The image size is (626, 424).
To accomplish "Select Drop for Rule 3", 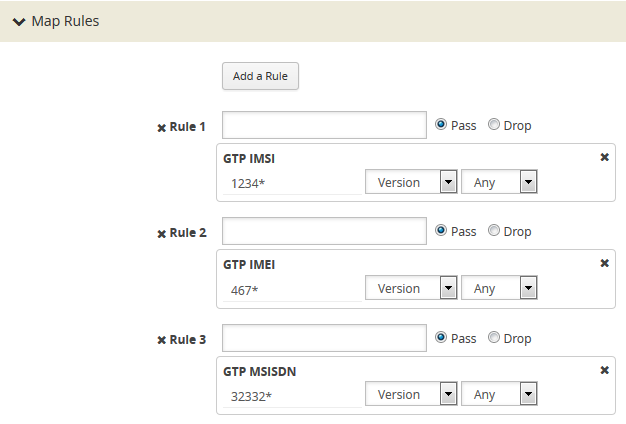I will point(494,338).
